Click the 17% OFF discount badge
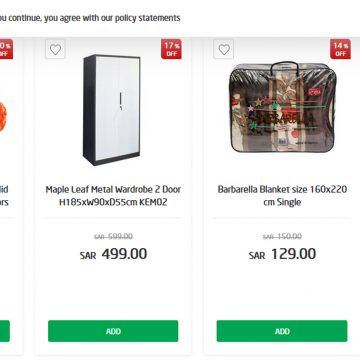 tap(171, 49)
